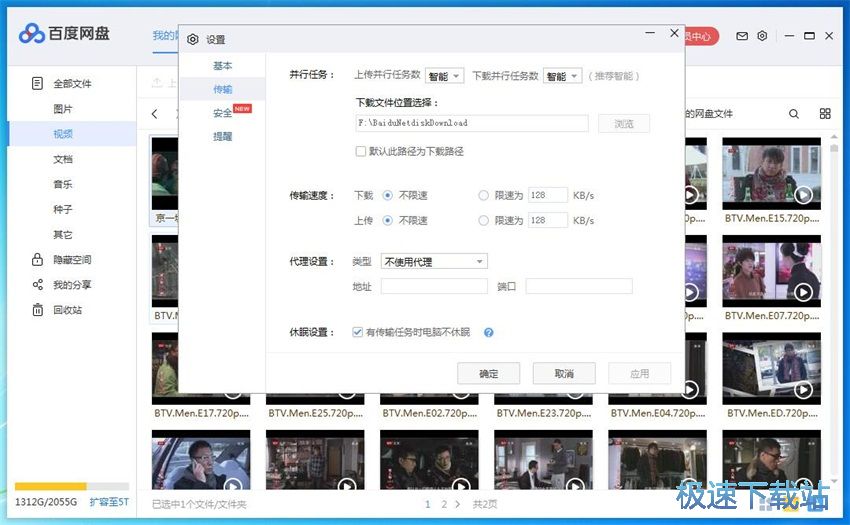Screen dimensions: 850x525
Task: Click the storage usage progress bar
Action: pyautogui.click(x=72, y=486)
